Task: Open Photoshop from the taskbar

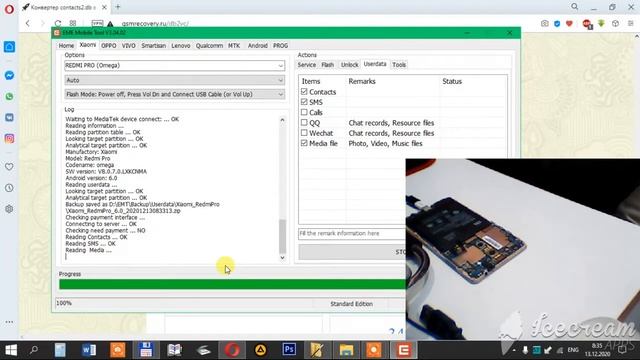Action: pyautogui.click(x=289, y=349)
